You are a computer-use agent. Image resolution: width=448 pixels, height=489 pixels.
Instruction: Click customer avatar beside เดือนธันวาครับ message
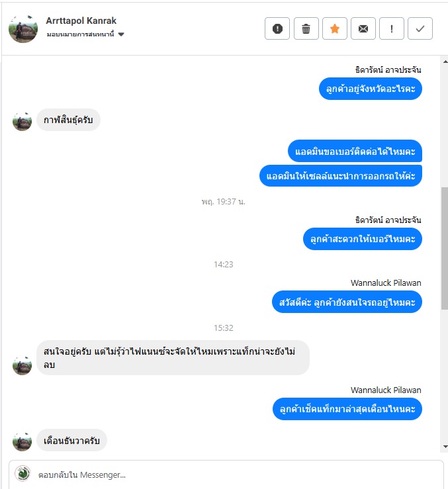point(22,441)
